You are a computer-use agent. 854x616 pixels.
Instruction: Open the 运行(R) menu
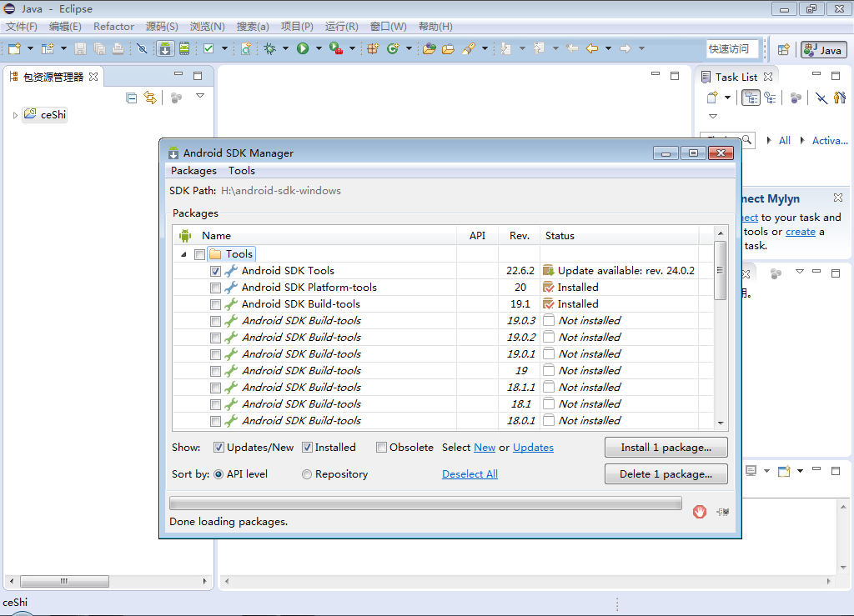pyautogui.click(x=341, y=27)
